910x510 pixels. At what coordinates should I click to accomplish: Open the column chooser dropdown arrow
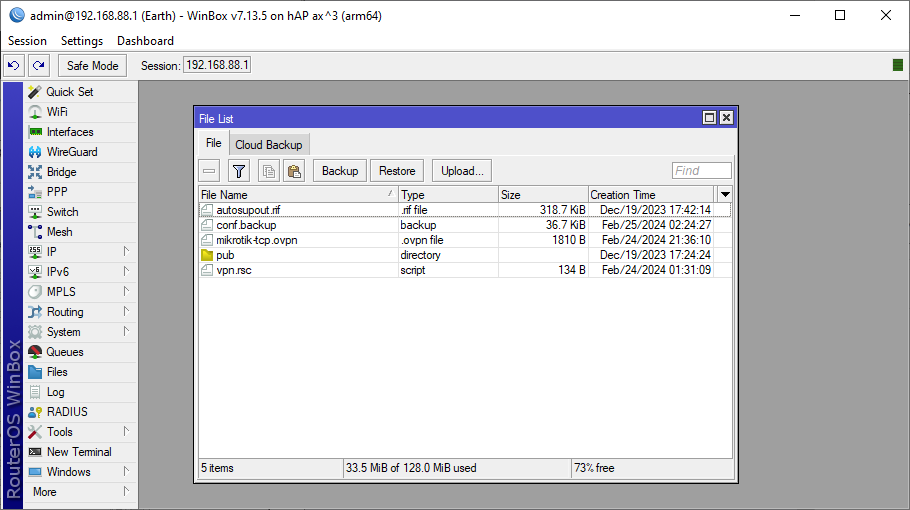725,194
